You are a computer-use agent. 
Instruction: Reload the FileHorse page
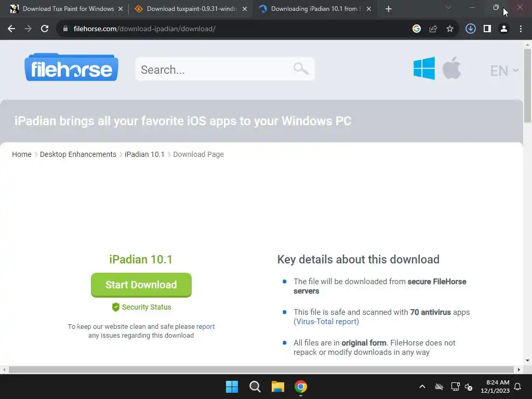pyautogui.click(x=45, y=29)
